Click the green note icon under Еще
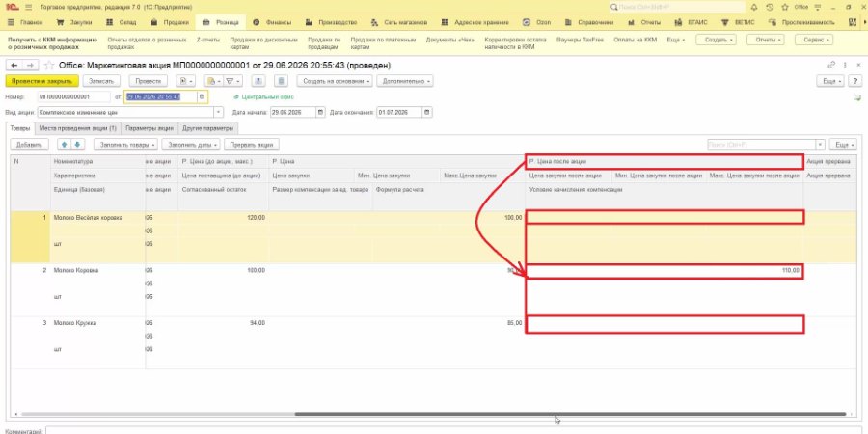This screenshot has width=868, height=434. [x=857, y=97]
